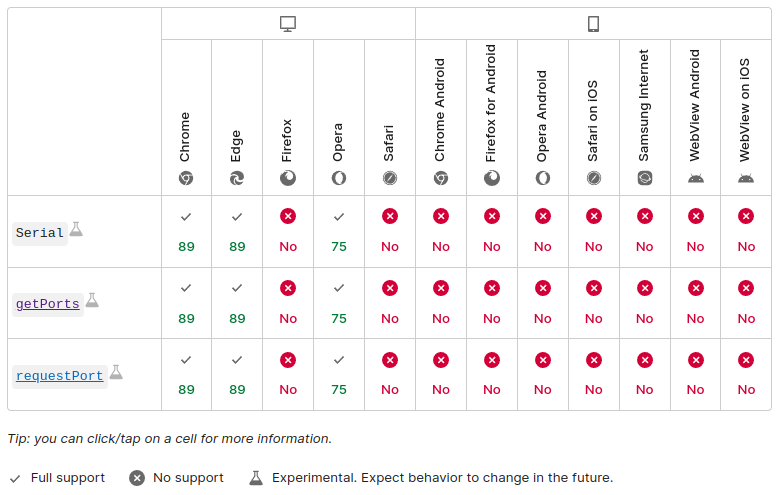Click the desktop platform monitor icon

click(x=288, y=24)
